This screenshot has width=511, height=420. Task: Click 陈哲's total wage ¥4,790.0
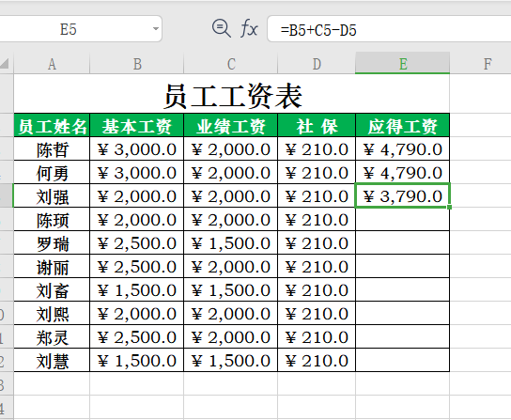point(402,148)
